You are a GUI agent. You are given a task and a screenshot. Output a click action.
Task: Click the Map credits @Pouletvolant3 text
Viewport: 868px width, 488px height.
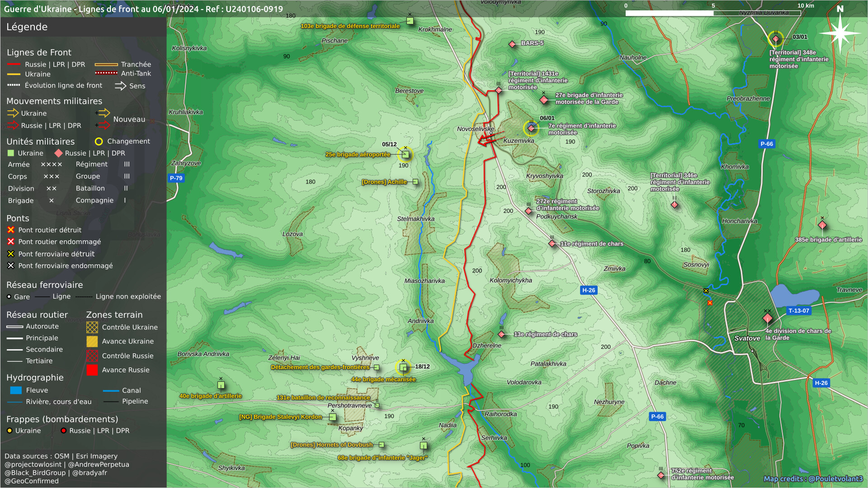click(x=813, y=479)
